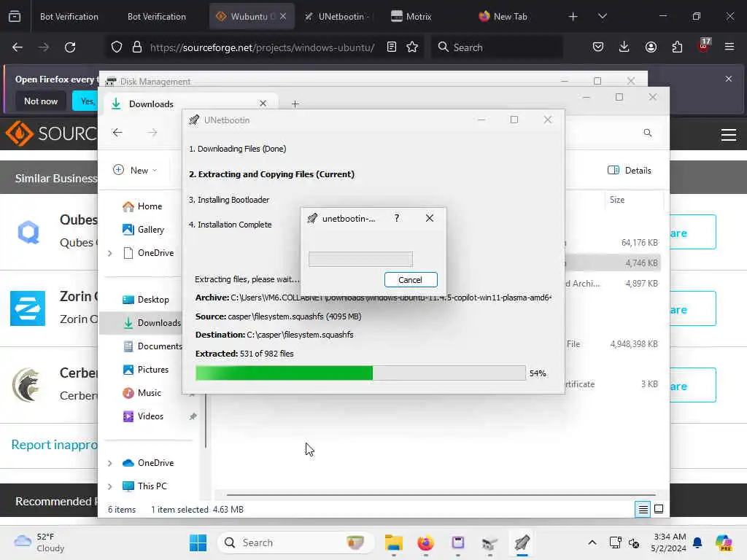The image size is (747, 560).
Task: Open Pictures in Explorer sidebar
Action: (x=145, y=370)
